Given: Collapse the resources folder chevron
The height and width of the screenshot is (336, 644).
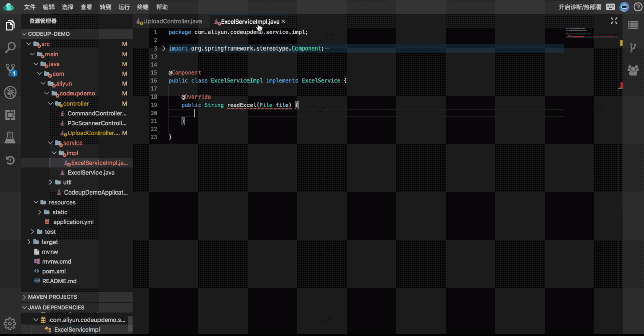Looking at the screenshot, I should 36,202.
